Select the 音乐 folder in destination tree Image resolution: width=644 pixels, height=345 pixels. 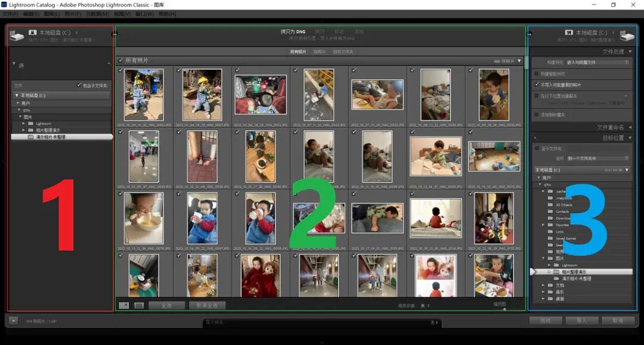(560, 292)
